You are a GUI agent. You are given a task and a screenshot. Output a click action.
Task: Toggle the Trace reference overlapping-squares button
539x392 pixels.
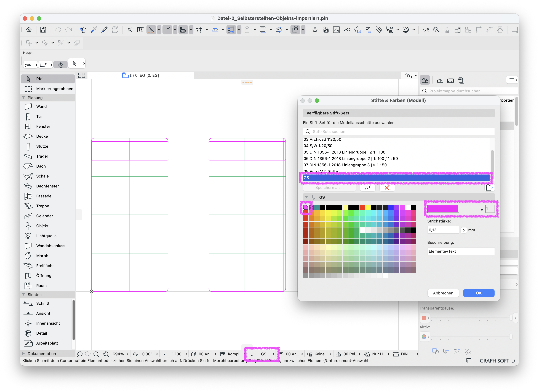click(x=263, y=30)
